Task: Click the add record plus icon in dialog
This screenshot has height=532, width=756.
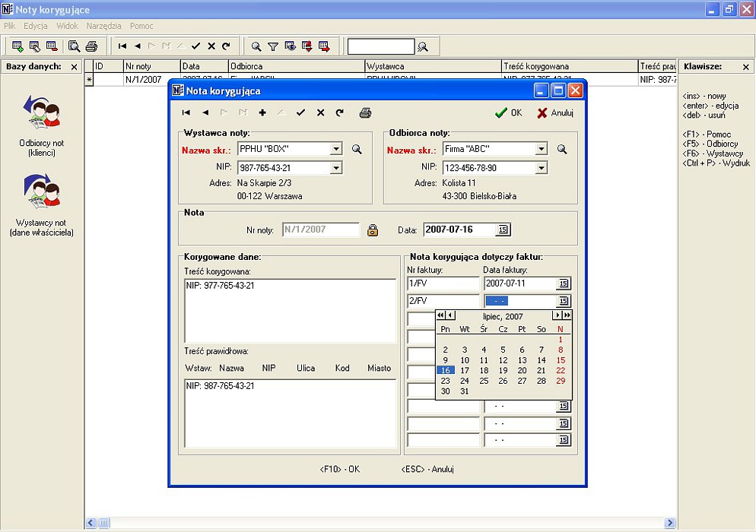Action: point(262,112)
